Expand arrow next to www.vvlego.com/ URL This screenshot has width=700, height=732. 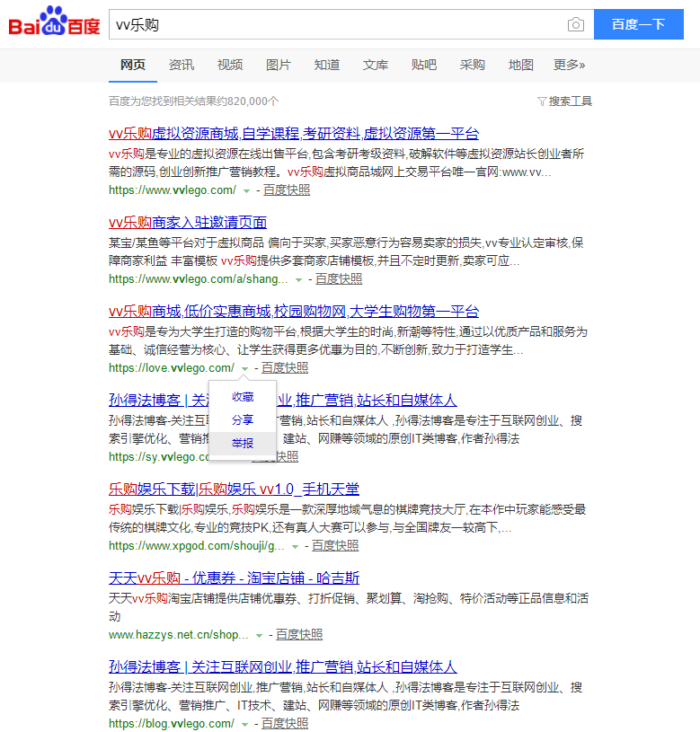[x=246, y=191]
